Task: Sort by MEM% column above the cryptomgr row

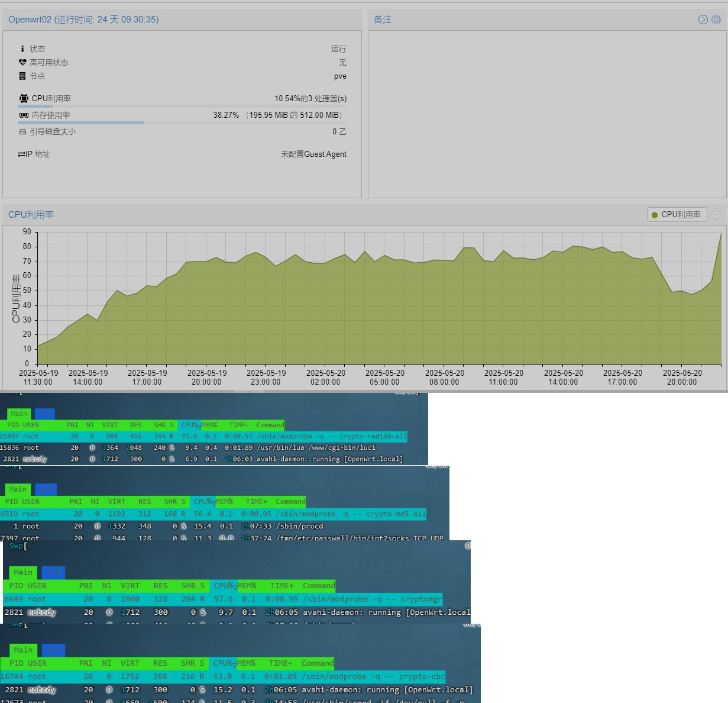Action: coord(247,586)
